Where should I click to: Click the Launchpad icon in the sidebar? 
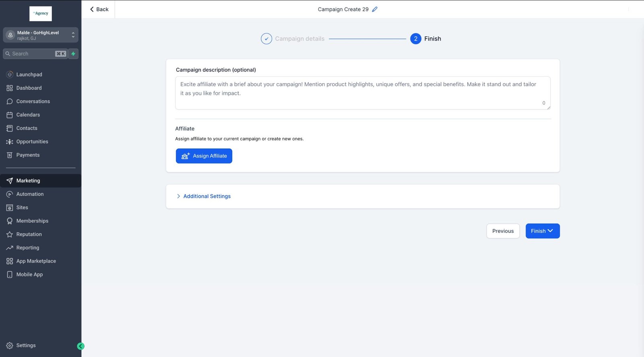(x=10, y=74)
